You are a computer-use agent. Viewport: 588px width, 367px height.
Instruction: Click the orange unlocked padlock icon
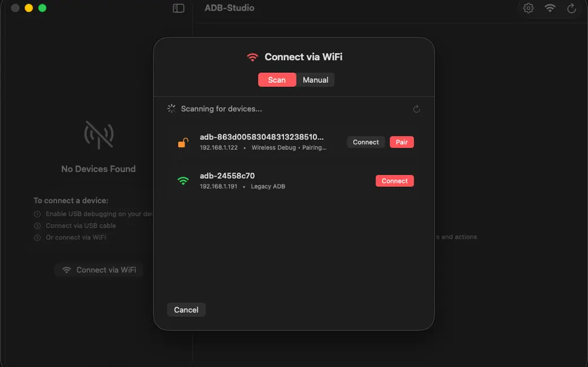coord(183,142)
